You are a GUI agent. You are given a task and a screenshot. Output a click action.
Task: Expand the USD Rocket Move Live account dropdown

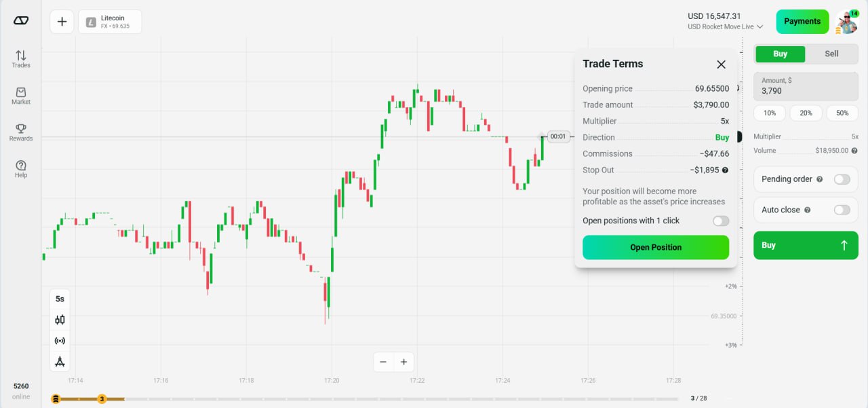[725, 26]
